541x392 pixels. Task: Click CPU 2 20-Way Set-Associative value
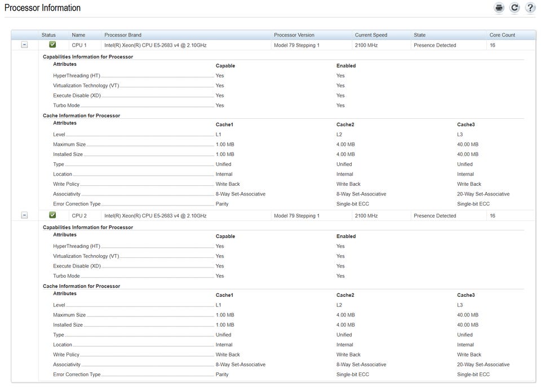pos(483,365)
